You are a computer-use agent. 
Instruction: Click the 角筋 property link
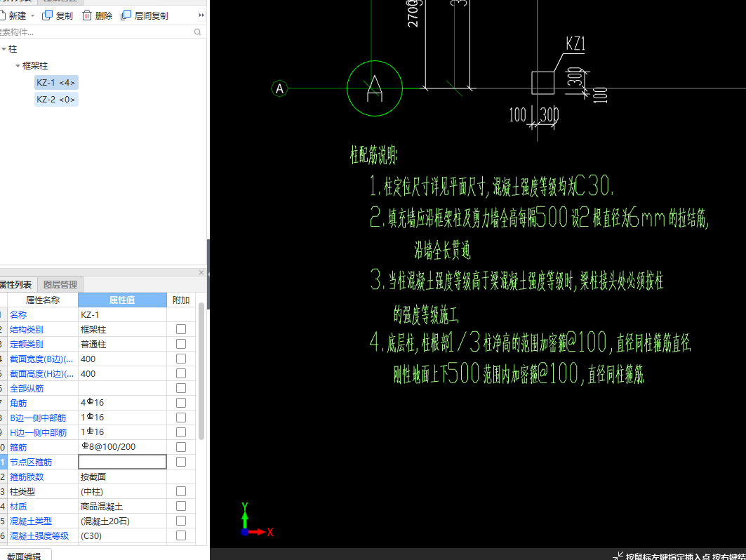point(18,403)
